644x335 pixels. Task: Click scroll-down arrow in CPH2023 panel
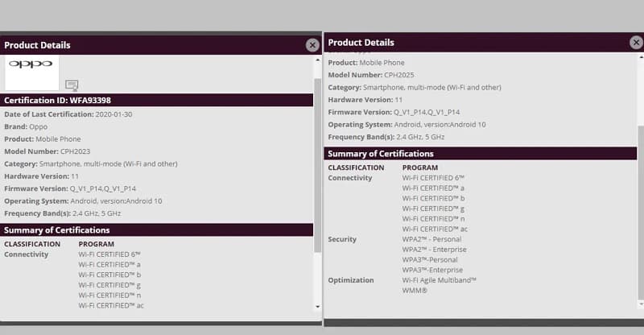tap(317, 307)
